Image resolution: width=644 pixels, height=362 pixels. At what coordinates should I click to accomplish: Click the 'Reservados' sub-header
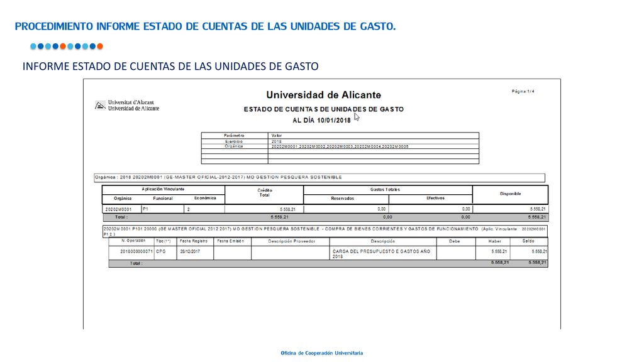pyautogui.click(x=343, y=198)
